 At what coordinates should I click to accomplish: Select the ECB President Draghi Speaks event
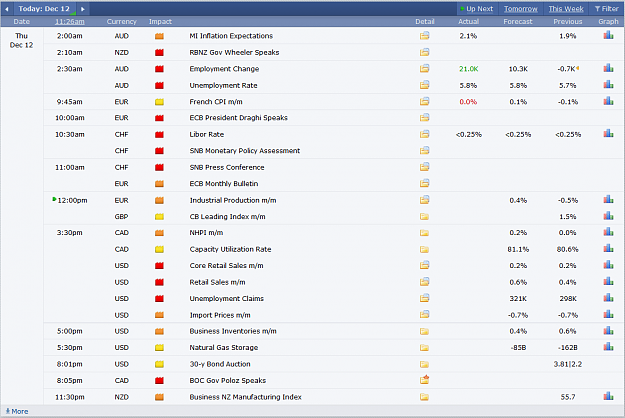[x=238, y=118]
